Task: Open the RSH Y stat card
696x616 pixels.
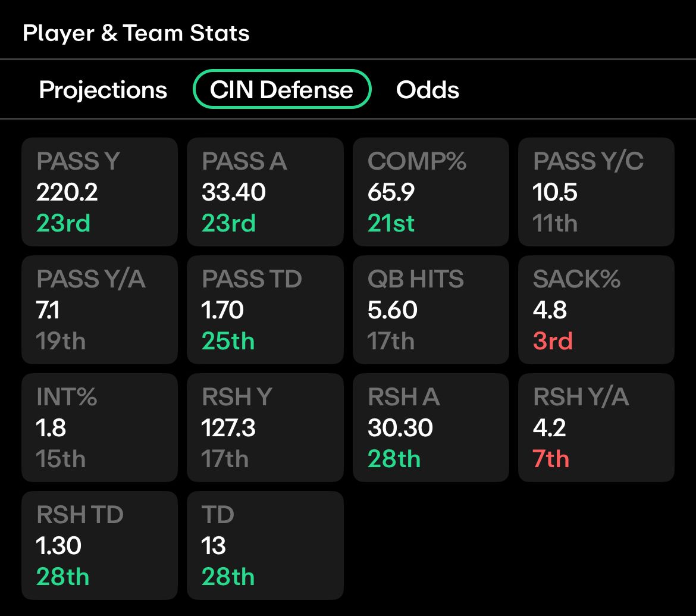Action: coord(265,427)
